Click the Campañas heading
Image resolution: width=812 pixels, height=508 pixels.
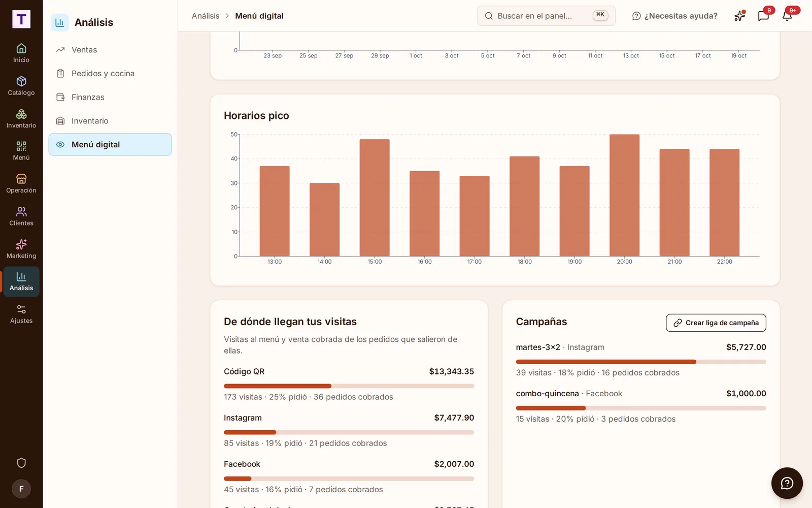[542, 322]
